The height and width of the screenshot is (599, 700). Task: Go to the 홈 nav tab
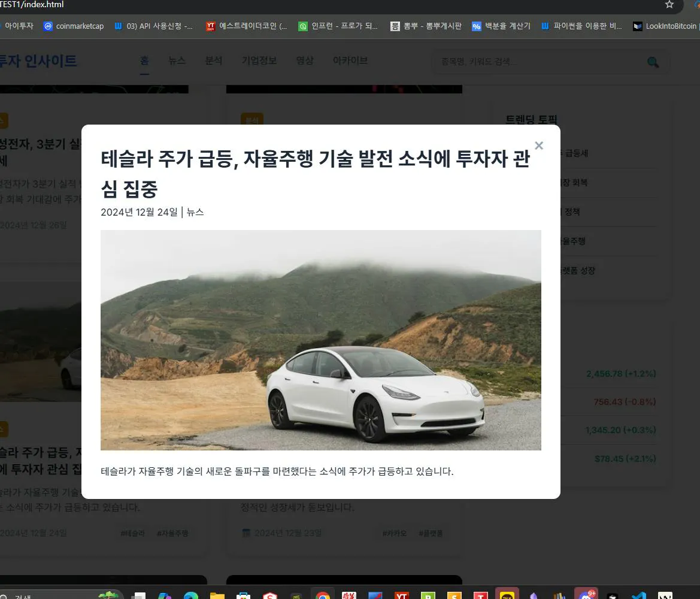[x=144, y=60]
